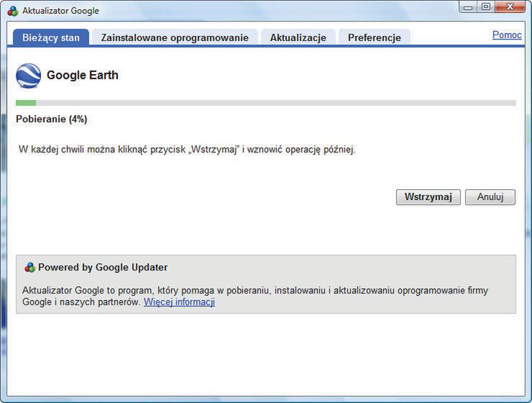Open the Zainstalowane oprogramowanie tab
This screenshot has height=403, width=532.
click(175, 37)
